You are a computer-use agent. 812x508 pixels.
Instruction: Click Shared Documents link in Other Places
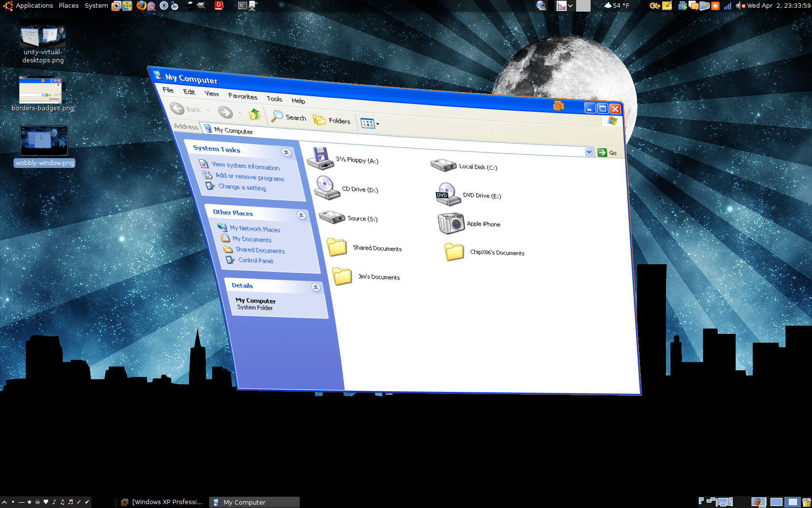[x=260, y=250]
